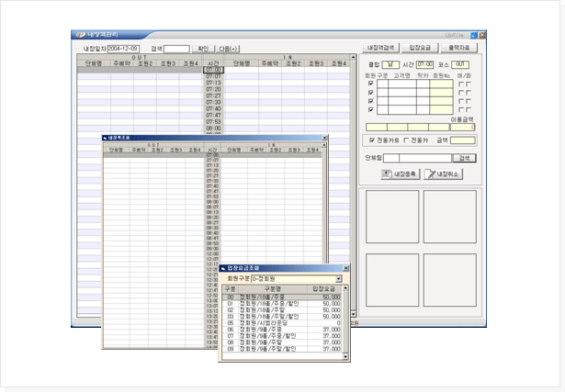565x392 pixels.
Task: Click the 내장객검색 button
Action: 380,47
